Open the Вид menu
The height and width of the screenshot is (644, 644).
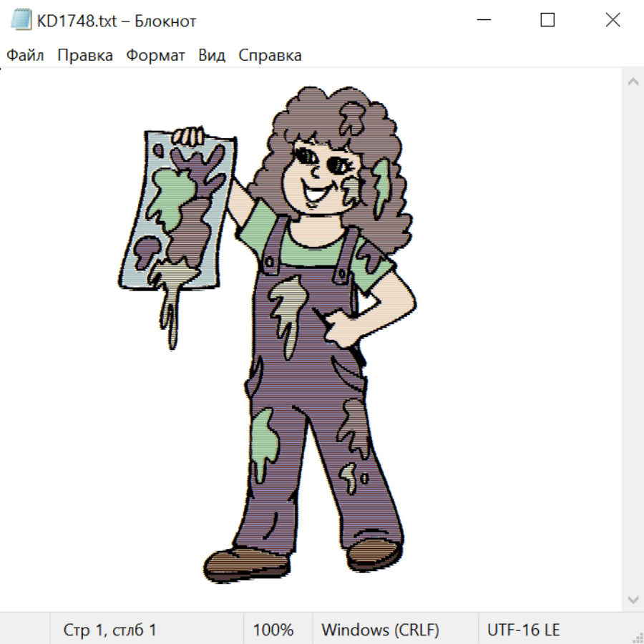(212, 56)
